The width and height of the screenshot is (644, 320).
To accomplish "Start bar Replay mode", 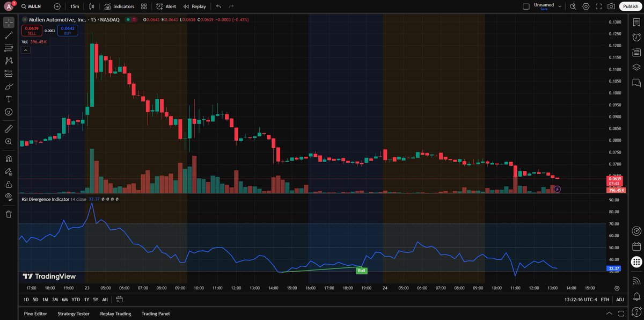I will coord(194,6).
